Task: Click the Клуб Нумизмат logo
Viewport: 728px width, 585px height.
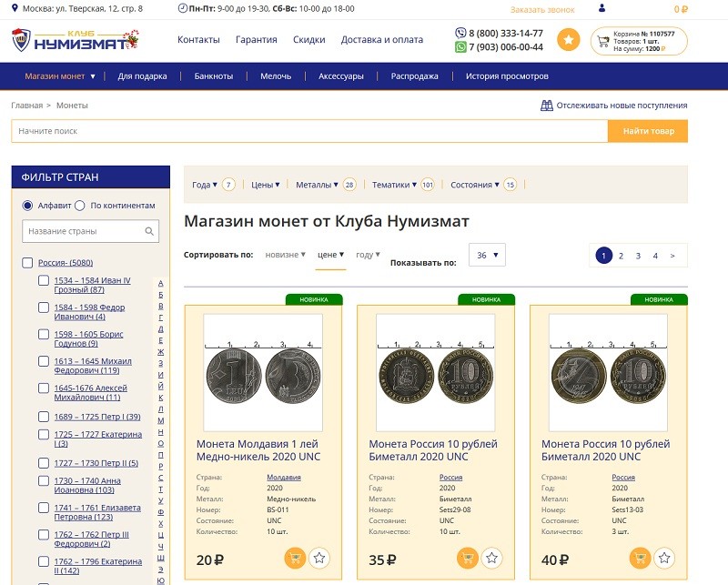Action: point(76,40)
